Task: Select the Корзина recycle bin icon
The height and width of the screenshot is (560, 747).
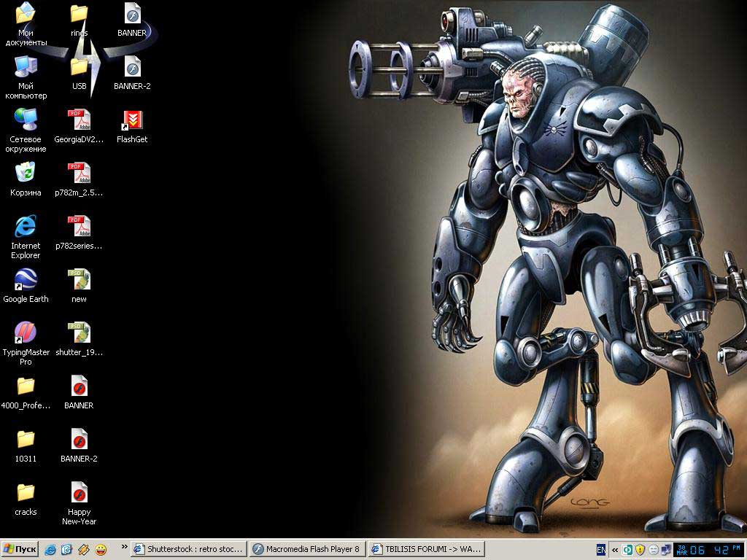Action: 26,179
